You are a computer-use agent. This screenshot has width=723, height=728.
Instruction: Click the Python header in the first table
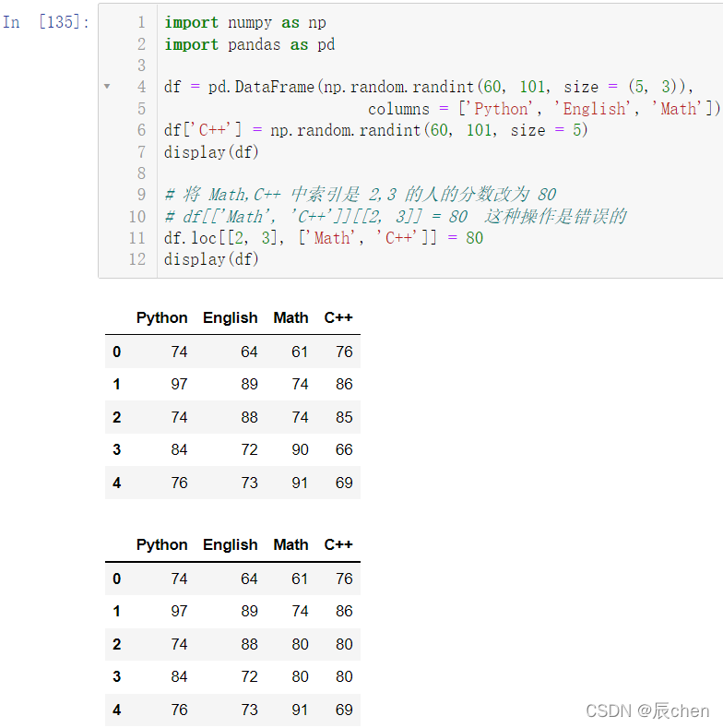click(x=161, y=317)
